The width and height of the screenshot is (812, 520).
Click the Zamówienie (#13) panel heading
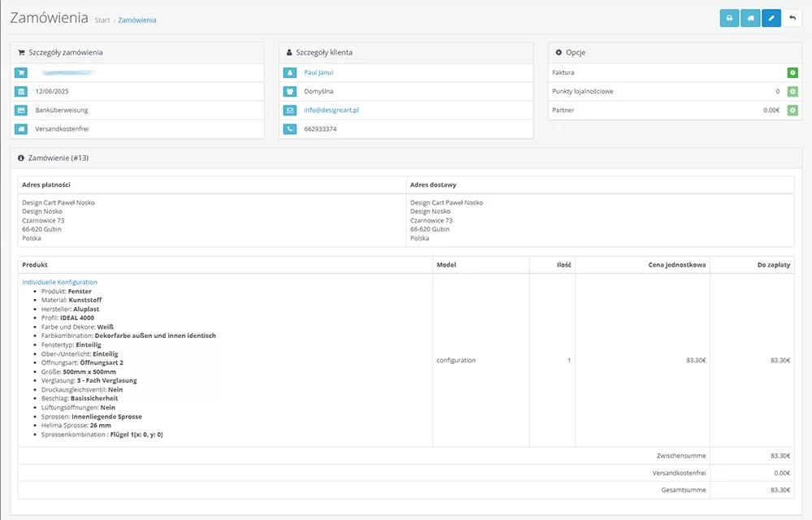point(58,158)
